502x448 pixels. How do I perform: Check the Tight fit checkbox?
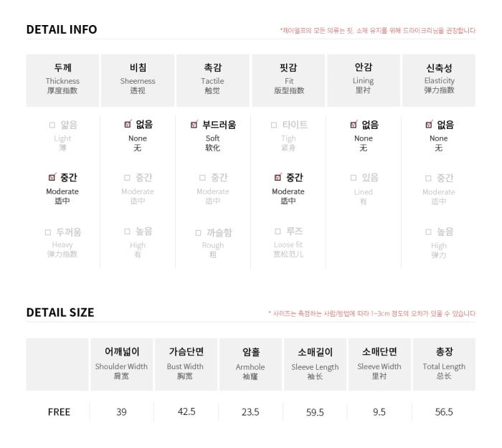pyautogui.click(x=273, y=125)
